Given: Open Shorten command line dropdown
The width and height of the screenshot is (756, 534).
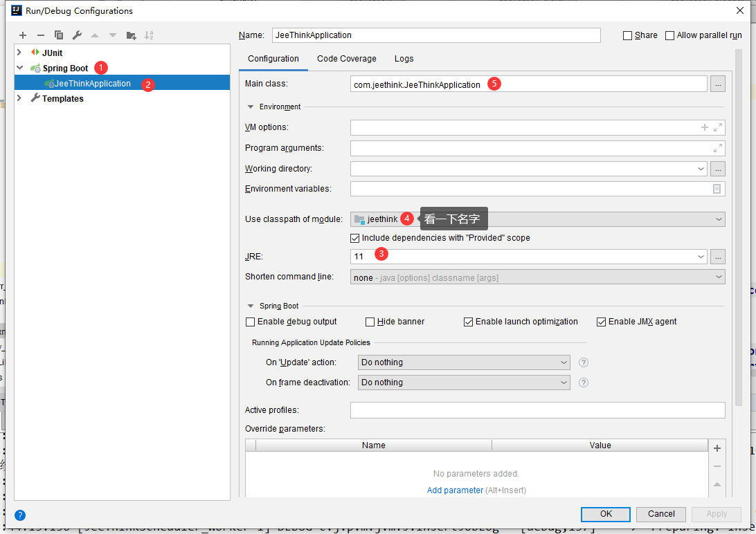Looking at the screenshot, I should pyautogui.click(x=719, y=277).
